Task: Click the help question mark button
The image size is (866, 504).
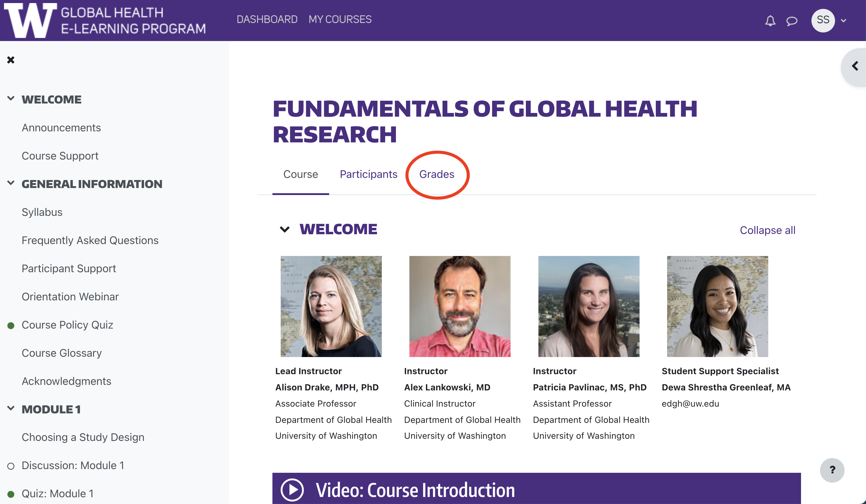Action: point(832,470)
